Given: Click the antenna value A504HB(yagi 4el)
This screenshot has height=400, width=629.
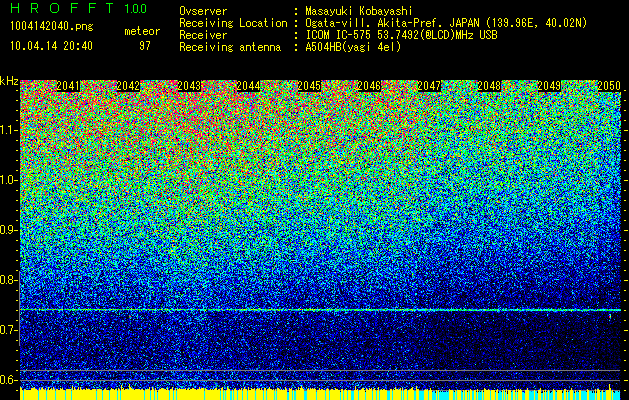Looking at the screenshot, I should (x=353, y=47).
